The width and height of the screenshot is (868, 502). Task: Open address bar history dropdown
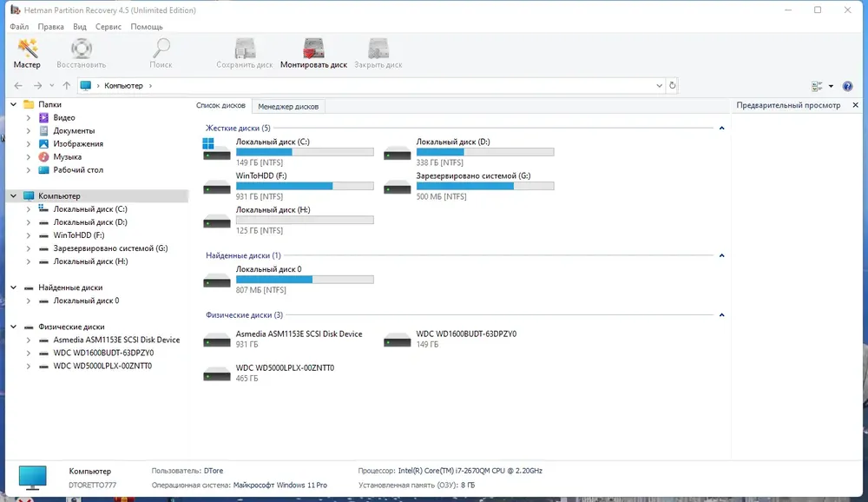coord(659,85)
